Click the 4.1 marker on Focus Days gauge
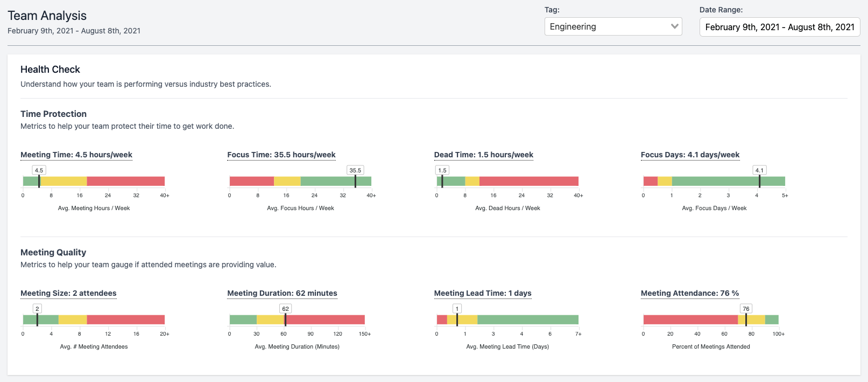 759,170
